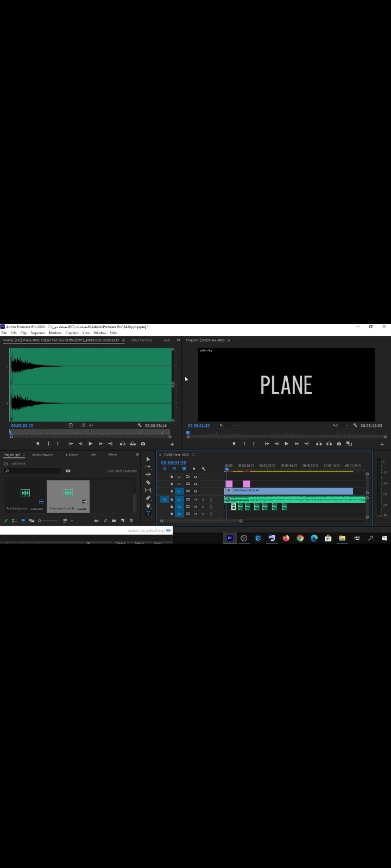The image size is (391, 868).
Task: Click Lift button in Program monitor
Action: [319, 444]
